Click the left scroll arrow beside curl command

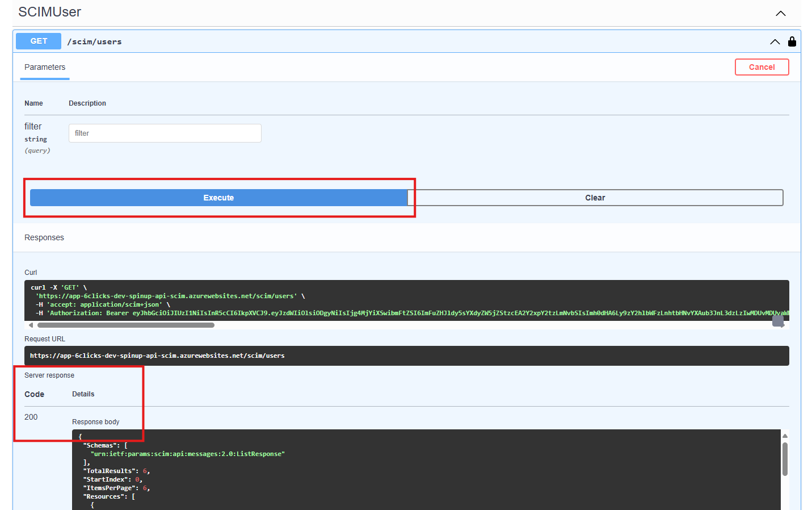coord(31,324)
